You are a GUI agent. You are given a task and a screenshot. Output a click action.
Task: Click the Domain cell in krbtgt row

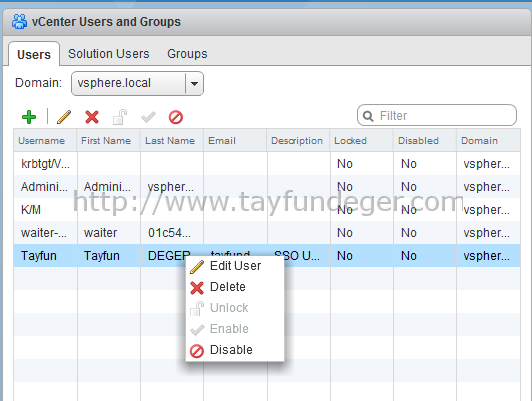coord(488,164)
